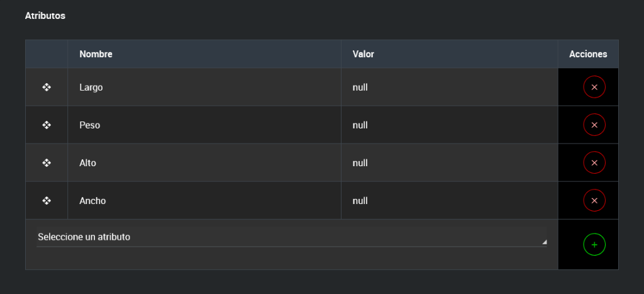Click the green add attribute button

click(x=594, y=244)
